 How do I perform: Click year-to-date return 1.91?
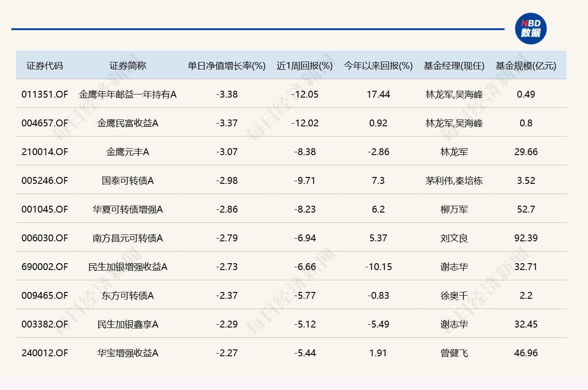(378, 353)
